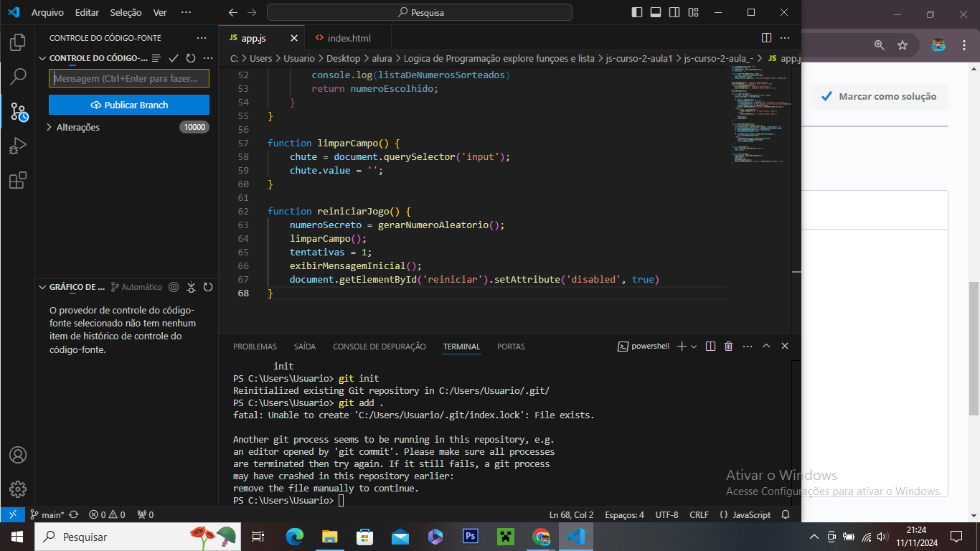Open the Chrome profile avatar
Viewport: 980px width, 551px height.
pyautogui.click(x=938, y=44)
